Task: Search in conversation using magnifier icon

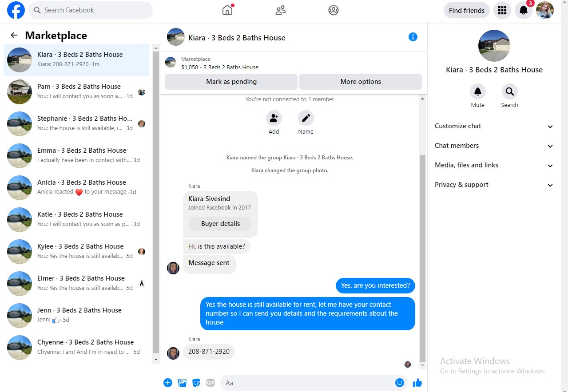Action: point(510,91)
